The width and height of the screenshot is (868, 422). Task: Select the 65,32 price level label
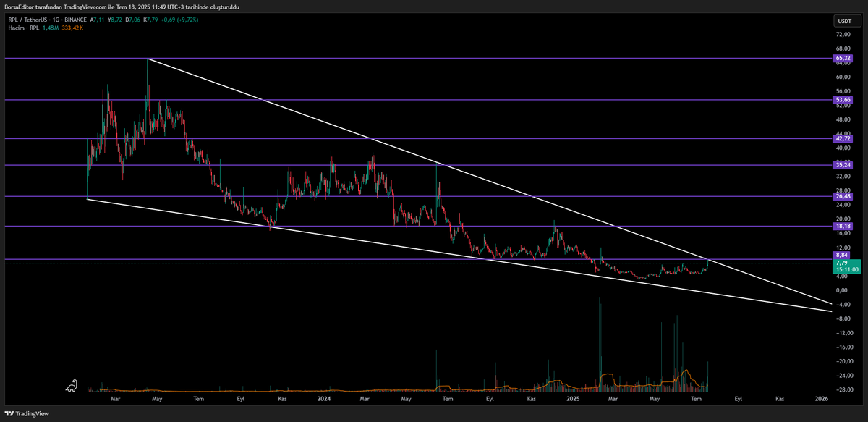[842, 58]
